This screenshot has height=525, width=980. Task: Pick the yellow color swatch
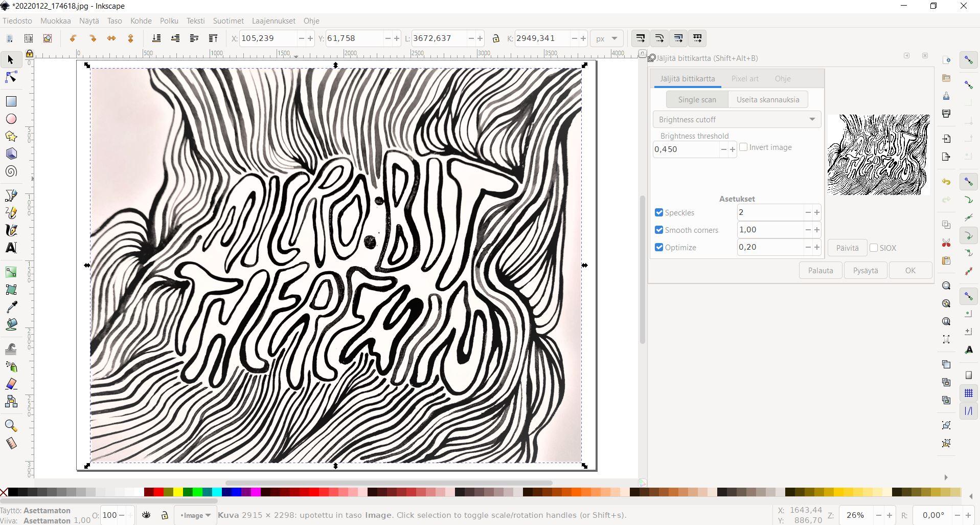pyautogui.click(x=177, y=492)
